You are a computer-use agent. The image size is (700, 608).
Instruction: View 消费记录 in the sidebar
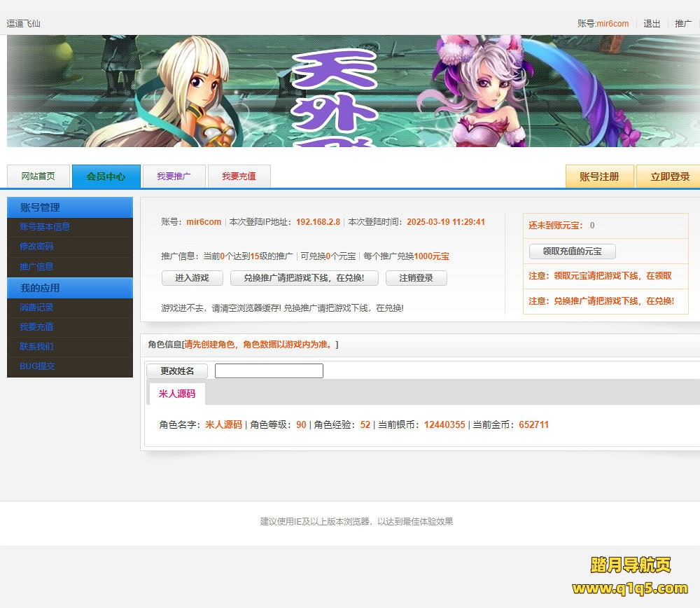36,308
